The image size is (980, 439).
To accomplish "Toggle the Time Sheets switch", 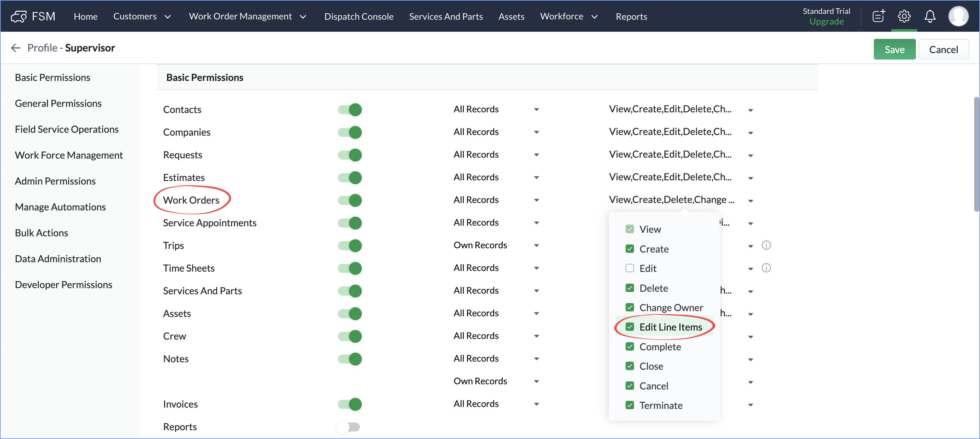I will (x=350, y=268).
